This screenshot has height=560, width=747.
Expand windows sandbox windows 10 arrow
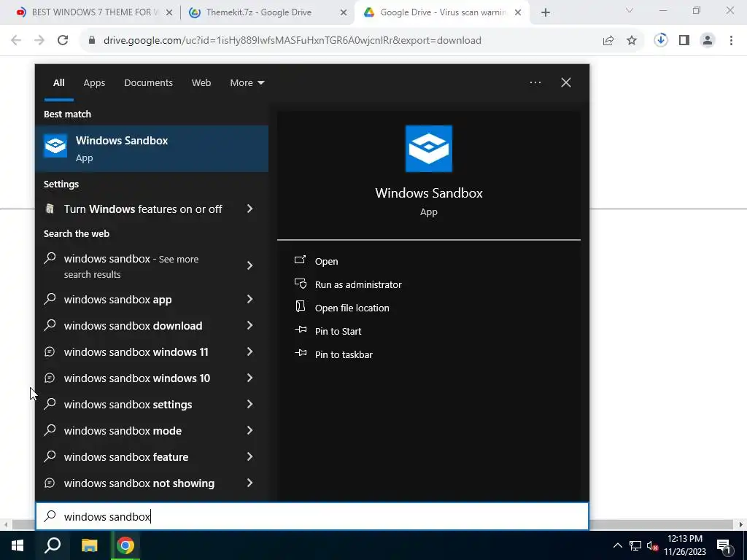[249, 378]
